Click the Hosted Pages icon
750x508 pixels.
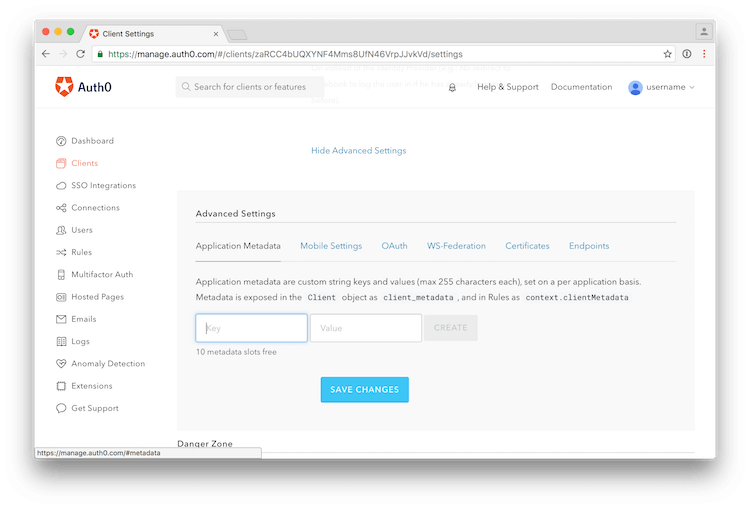pos(61,297)
